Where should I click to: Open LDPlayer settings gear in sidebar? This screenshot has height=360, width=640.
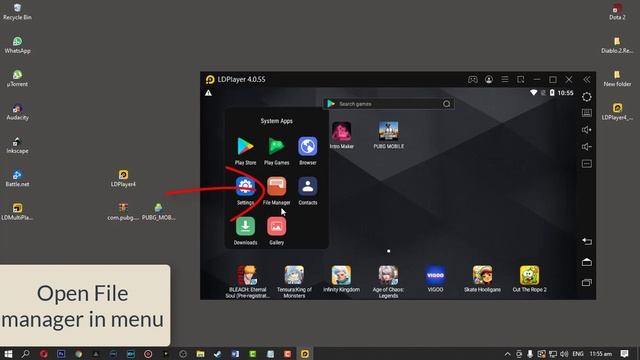[x=587, y=97]
